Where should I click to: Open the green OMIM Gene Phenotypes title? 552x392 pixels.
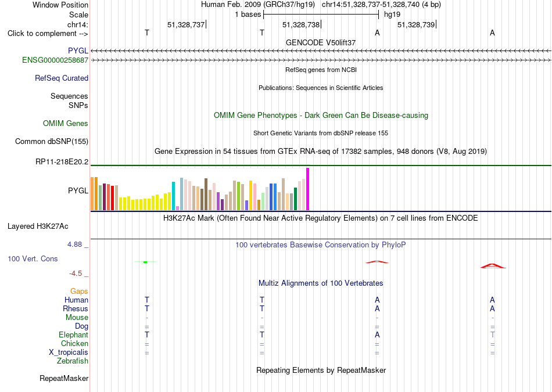pyautogui.click(x=321, y=116)
